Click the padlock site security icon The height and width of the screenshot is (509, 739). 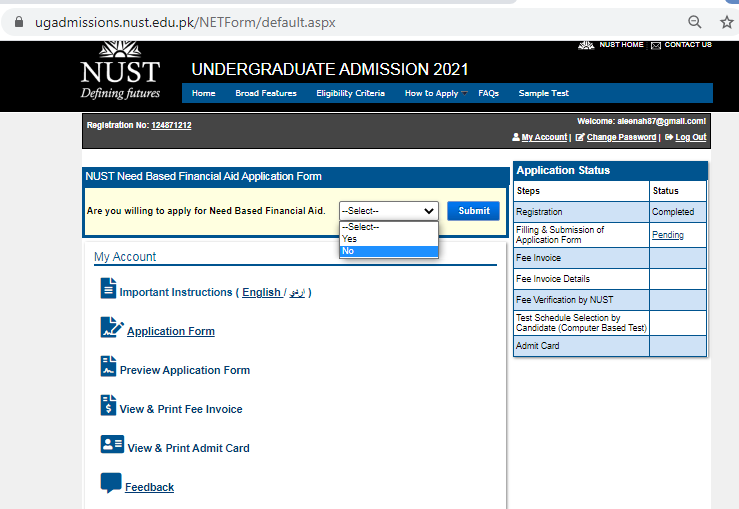(x=19, y=22)
